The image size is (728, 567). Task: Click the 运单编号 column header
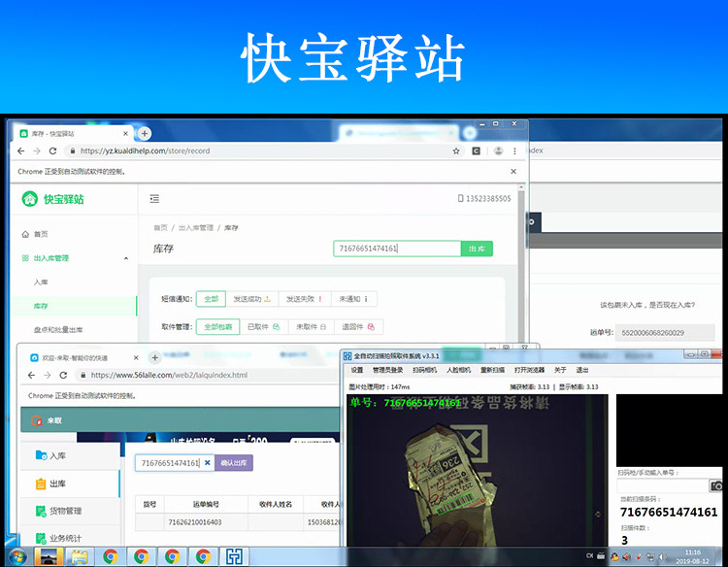point(206,504)
